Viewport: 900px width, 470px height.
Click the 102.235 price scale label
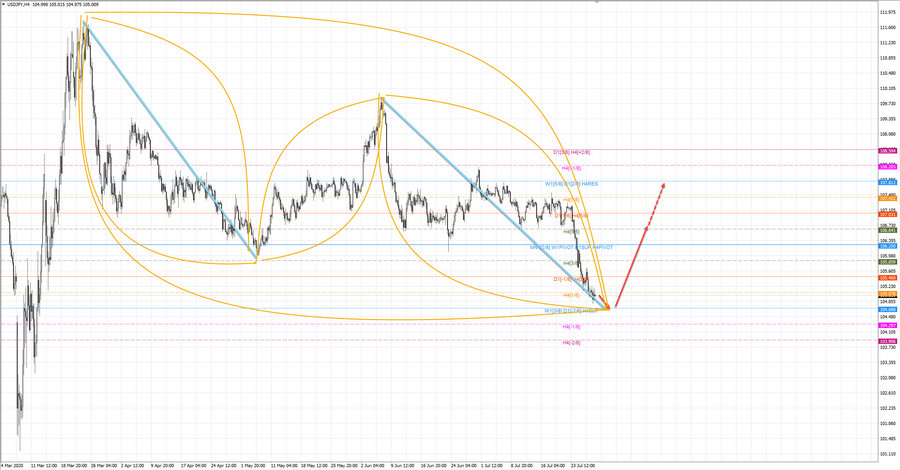pyautogui.click(x=888, y=409)
